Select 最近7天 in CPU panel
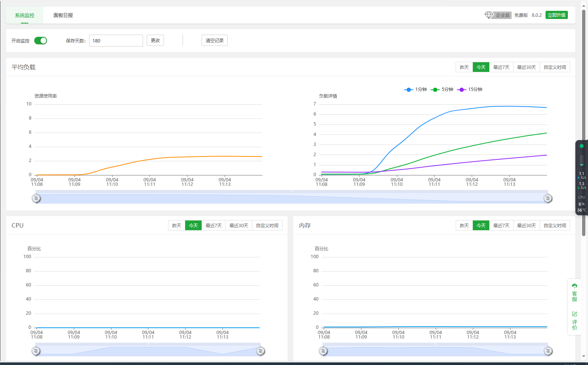 pyautogui.click(x=214, y=225)
